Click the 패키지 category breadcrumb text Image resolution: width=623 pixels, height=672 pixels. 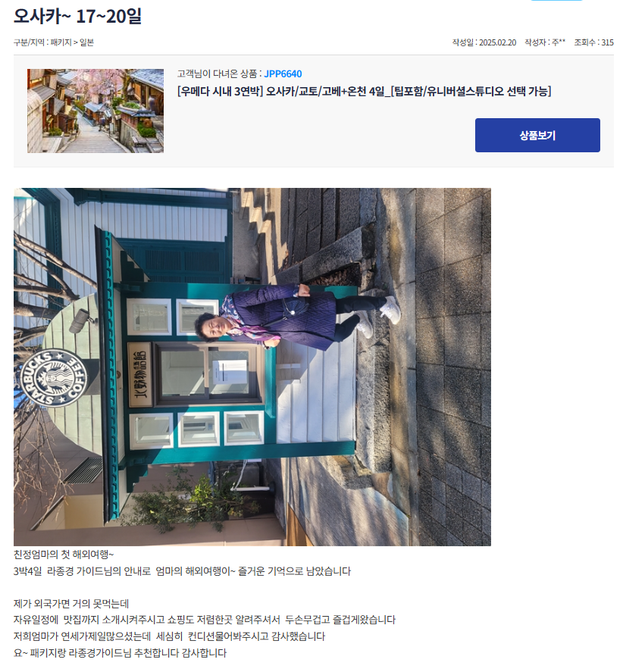(x=61, y=42)
